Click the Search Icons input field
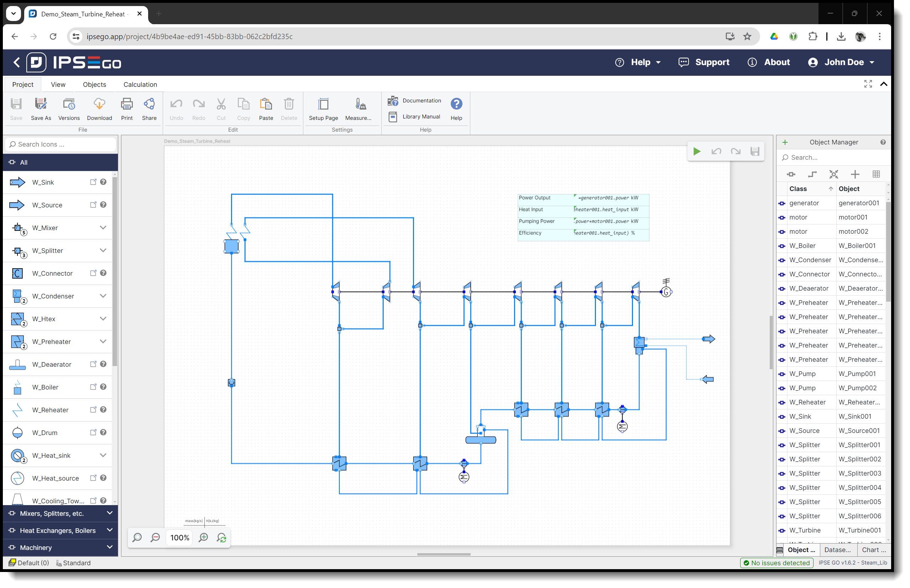Viewport: 910px width, 588px height. coord(61,144)
